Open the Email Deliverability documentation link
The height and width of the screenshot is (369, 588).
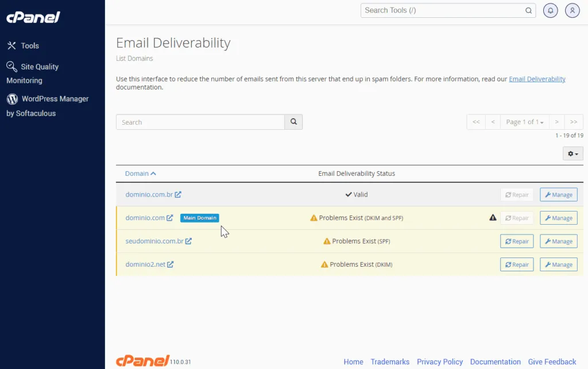click(537, 79)
